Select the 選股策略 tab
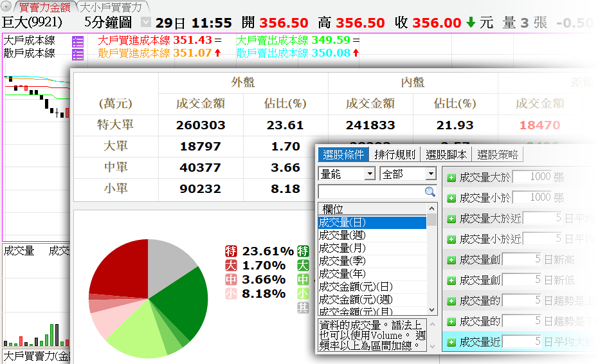This screenshot has height=364, width=598. [498, 154]
